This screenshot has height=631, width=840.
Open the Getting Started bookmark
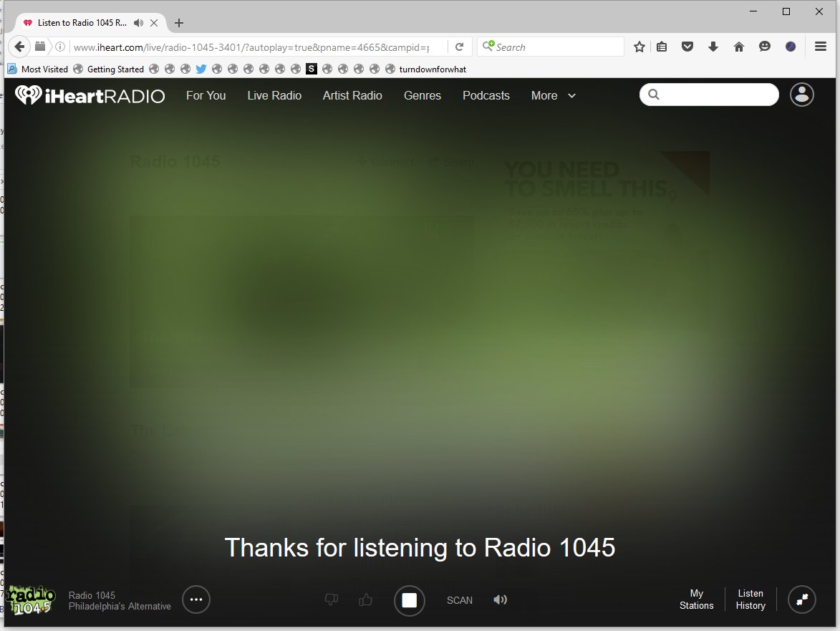pyautogui.click(x=108, y=69)
